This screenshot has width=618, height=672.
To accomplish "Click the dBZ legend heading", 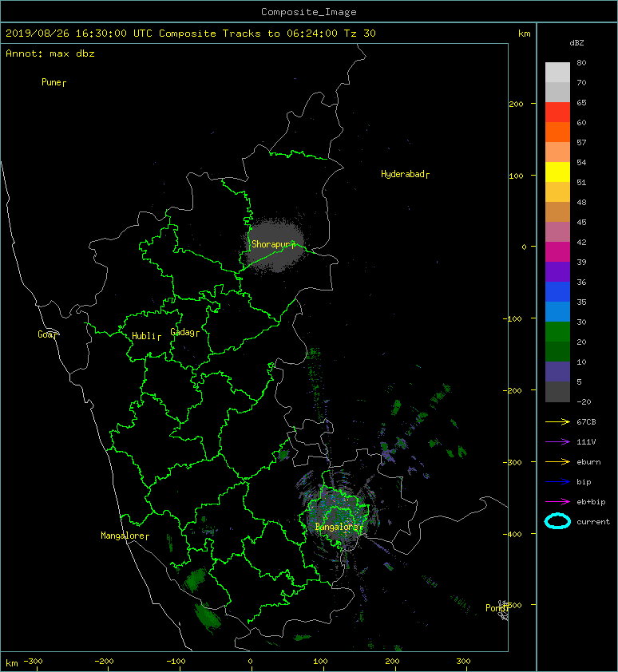I will 576,43.
